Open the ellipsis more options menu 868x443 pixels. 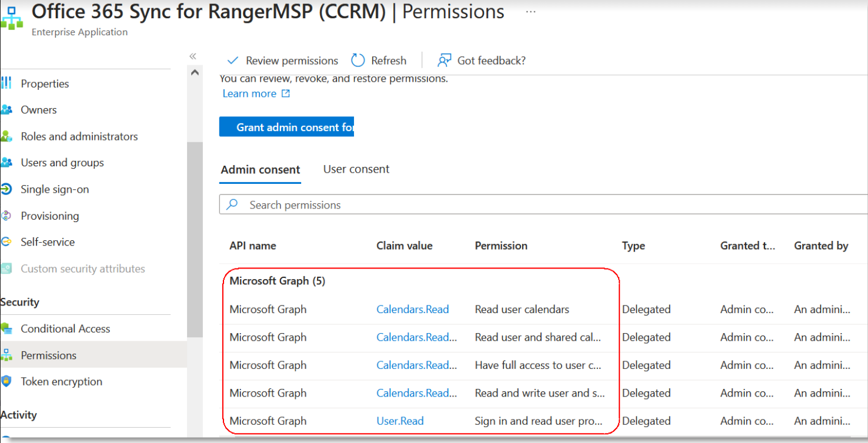click(x=530, y=12)
